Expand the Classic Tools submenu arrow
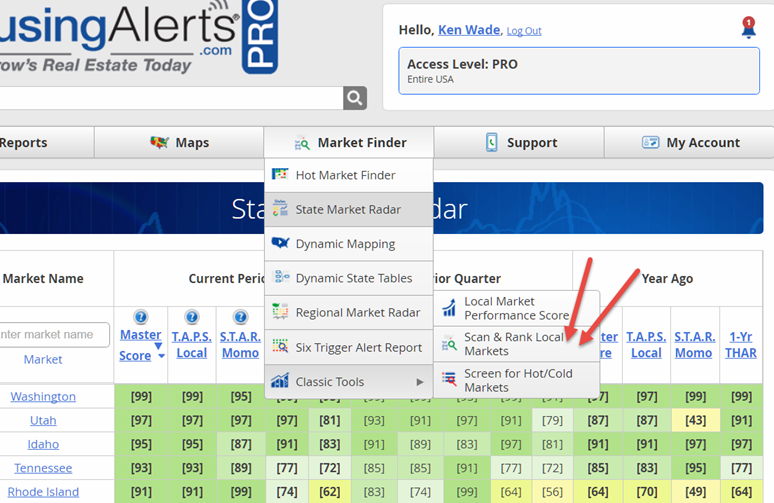The height and width of the screenshot is (503, 774). pyautogui.click(x=420, y=382)
